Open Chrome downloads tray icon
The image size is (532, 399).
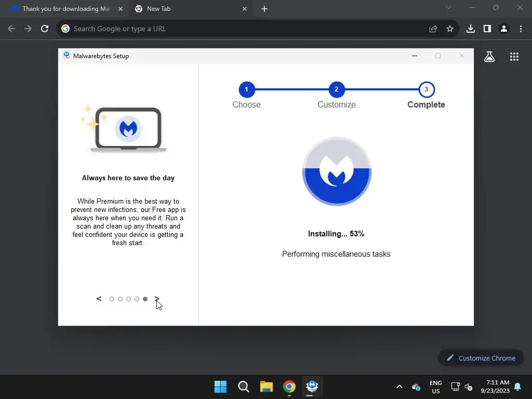tap(471, 29)
